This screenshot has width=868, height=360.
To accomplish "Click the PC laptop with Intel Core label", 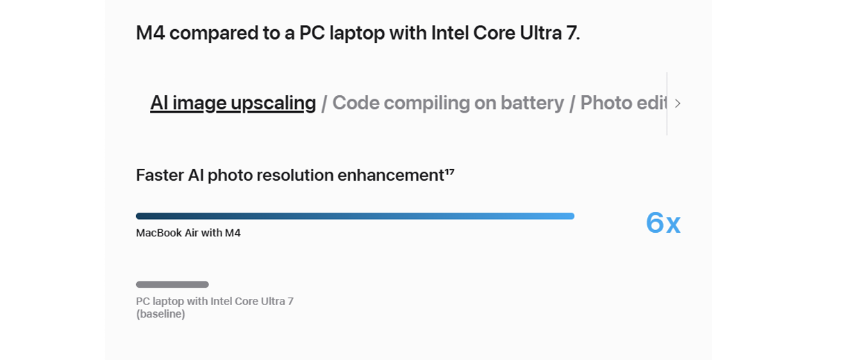I will click(x=215, y=301).
